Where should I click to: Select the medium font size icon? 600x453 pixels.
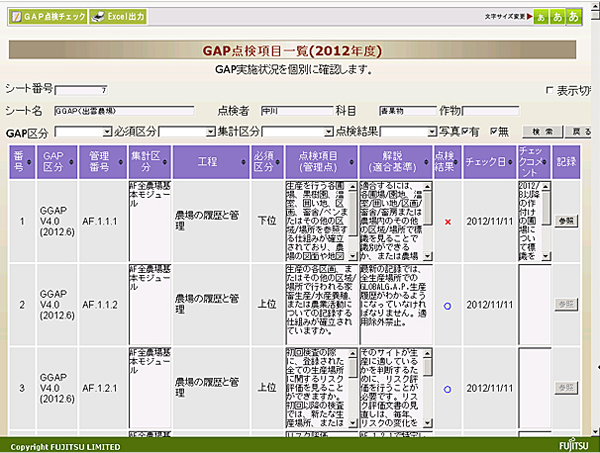(x=557, y=17)
